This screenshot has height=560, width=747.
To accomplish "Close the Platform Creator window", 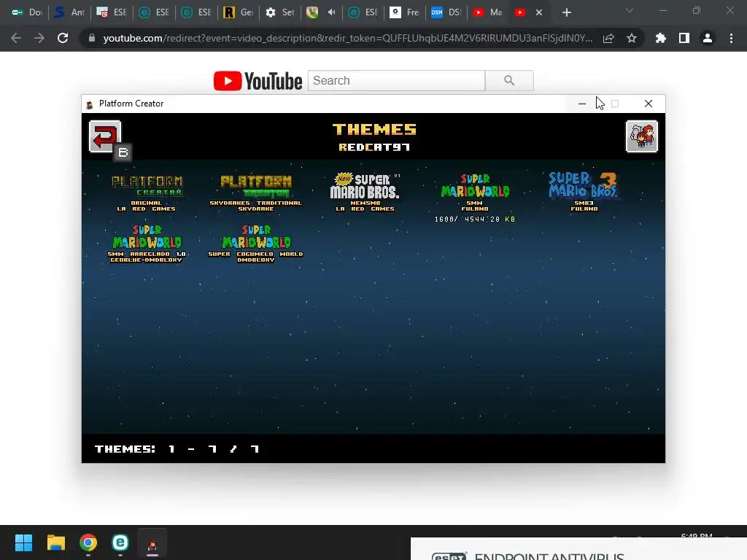I will (649, 104).
